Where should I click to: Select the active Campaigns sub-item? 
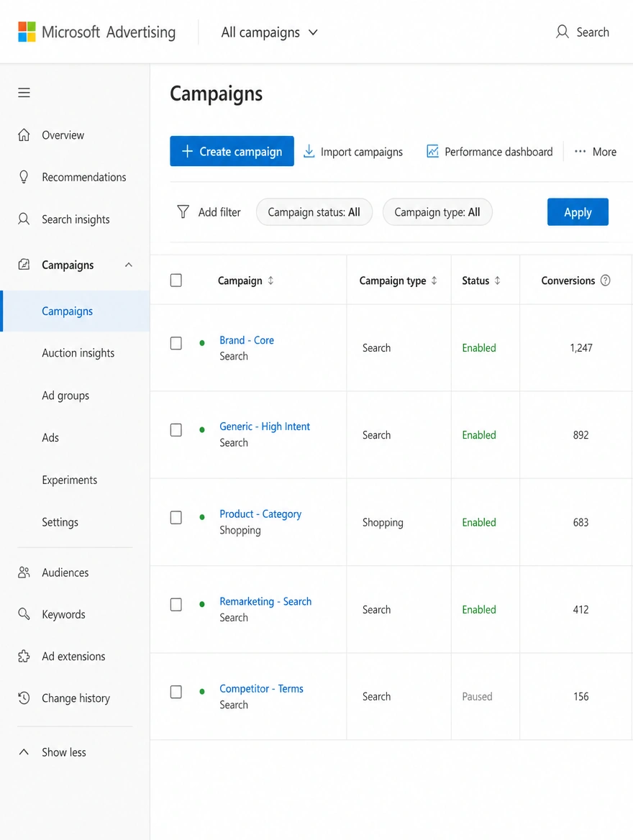75,311
